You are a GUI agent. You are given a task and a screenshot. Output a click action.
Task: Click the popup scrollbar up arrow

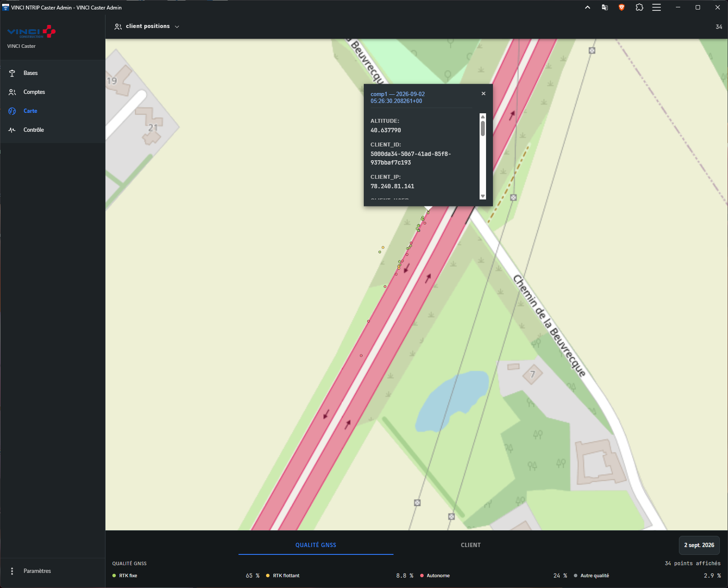[x=483, y=117]
